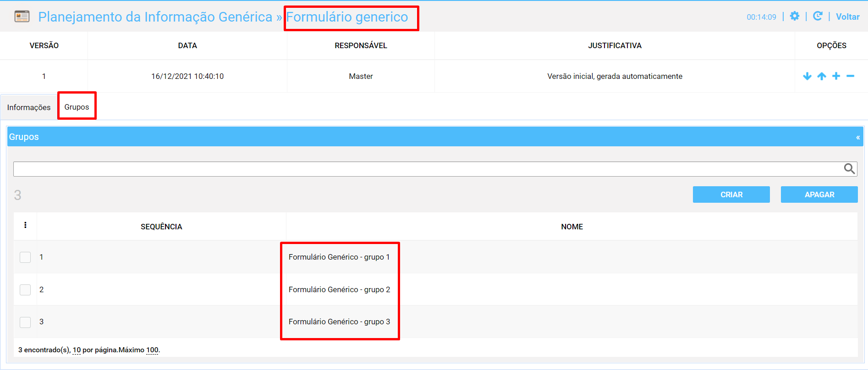Click the VERSÃO column header
The height and width of the screenshot is (372, 868).
point(44,45)
